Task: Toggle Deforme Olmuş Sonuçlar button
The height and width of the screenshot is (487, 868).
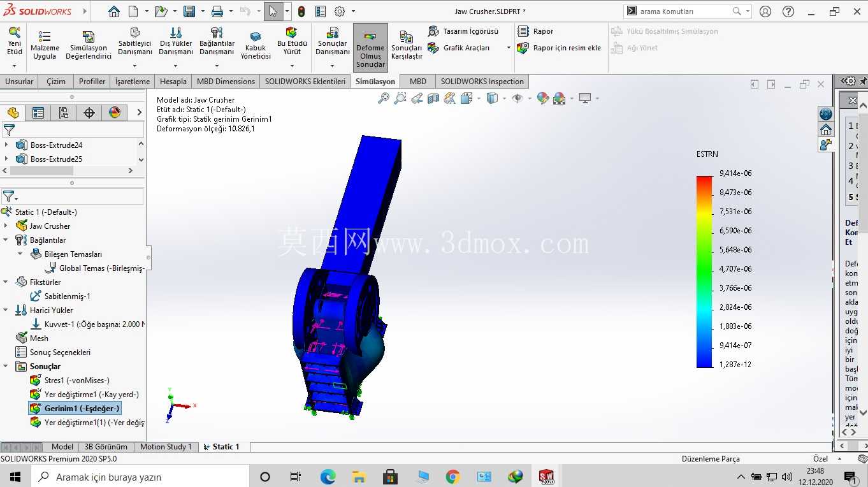Action: pos(370,48)
